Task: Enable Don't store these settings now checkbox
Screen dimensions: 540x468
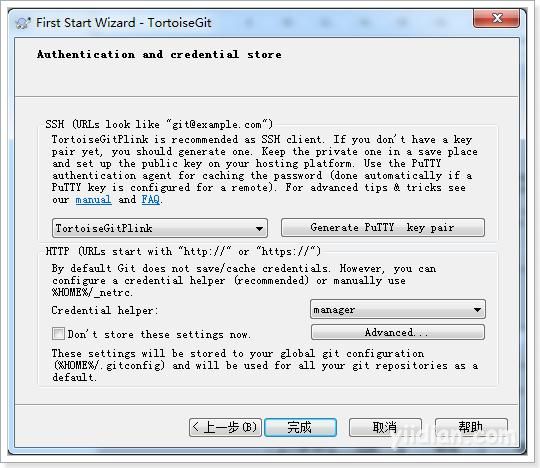Action: (x=58, y=334)
